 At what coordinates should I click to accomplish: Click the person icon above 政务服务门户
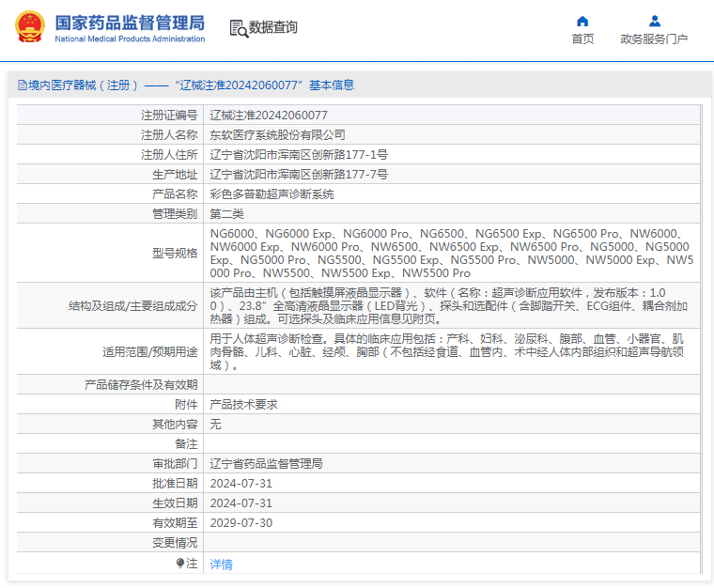(x=655, y=21)
